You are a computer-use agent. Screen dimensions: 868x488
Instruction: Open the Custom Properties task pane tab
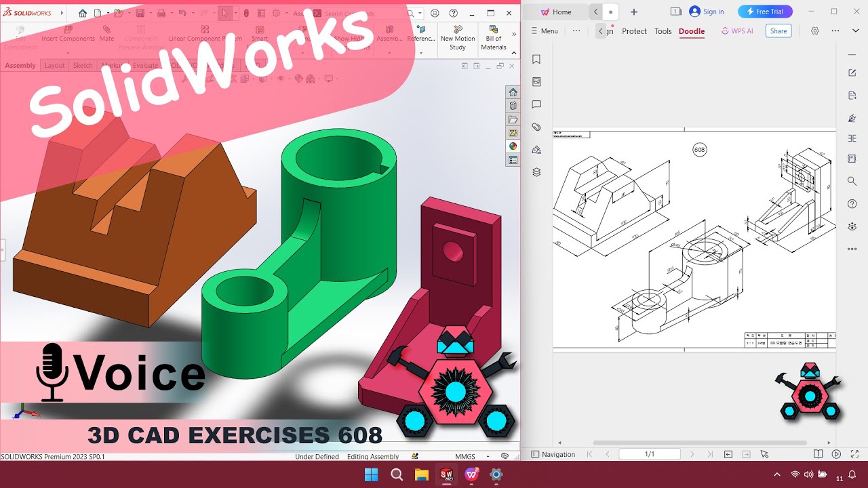(513, 160)
